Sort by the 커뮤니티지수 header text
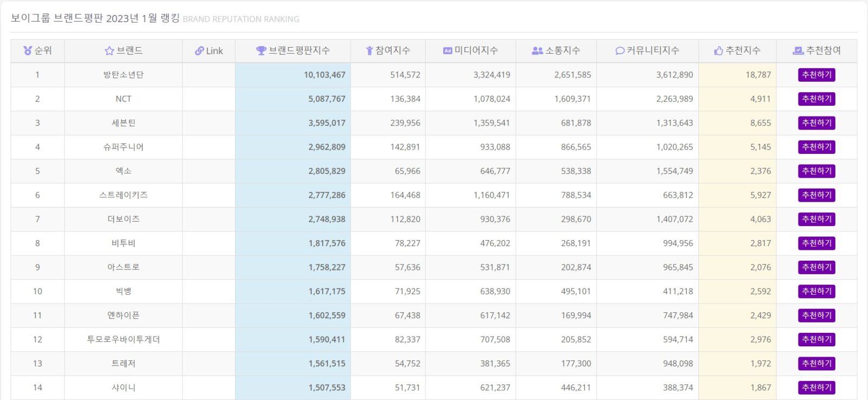The width and height of the screenshot is (868, 400). click(x=653, y=50)
